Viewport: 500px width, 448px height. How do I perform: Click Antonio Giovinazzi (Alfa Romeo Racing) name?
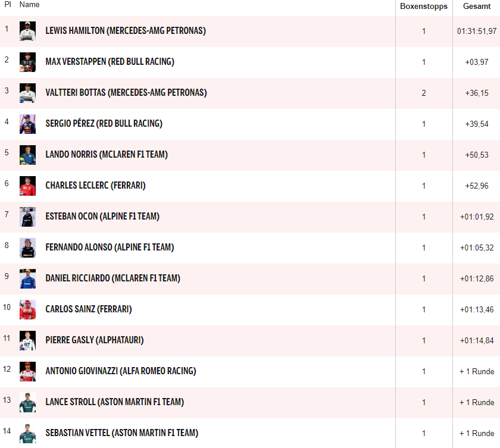121,371
